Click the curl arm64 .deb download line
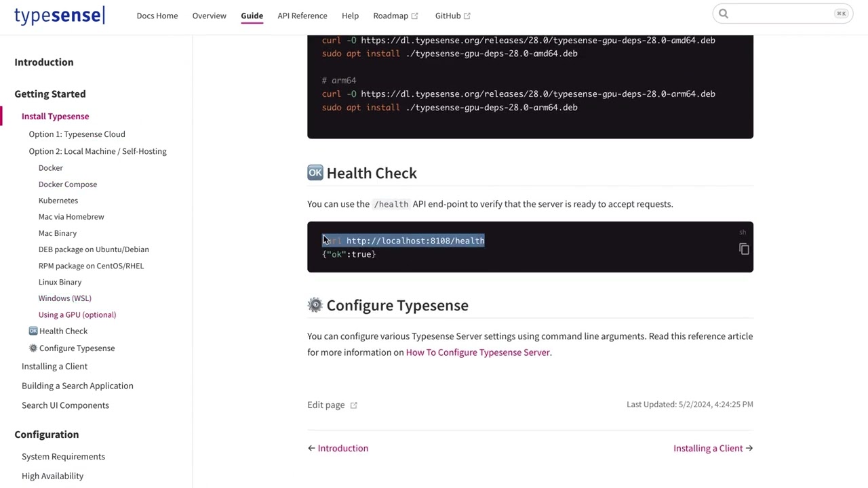 click(519, 94)
